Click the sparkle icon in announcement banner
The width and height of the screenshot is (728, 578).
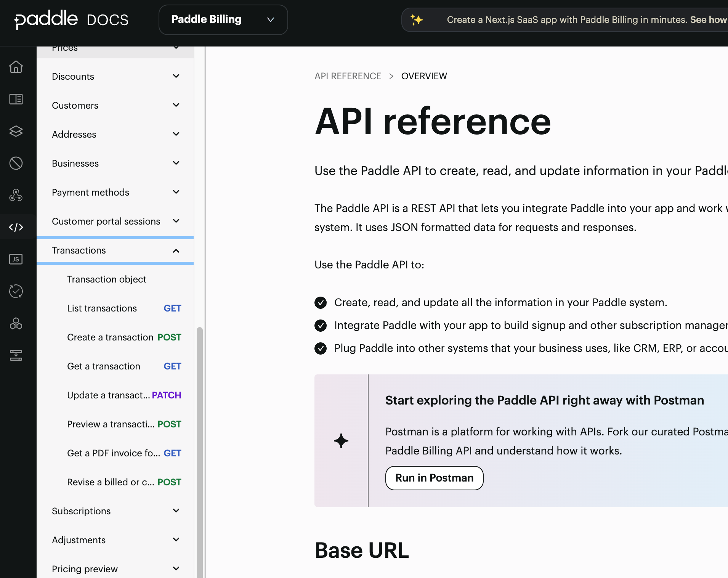417,19
